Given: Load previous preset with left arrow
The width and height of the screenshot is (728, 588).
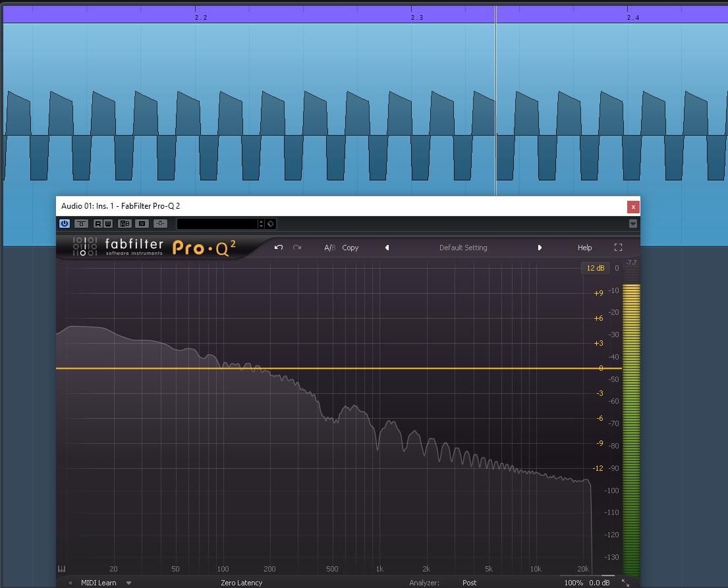Looking at the screenshot, I should pos(387,248).
